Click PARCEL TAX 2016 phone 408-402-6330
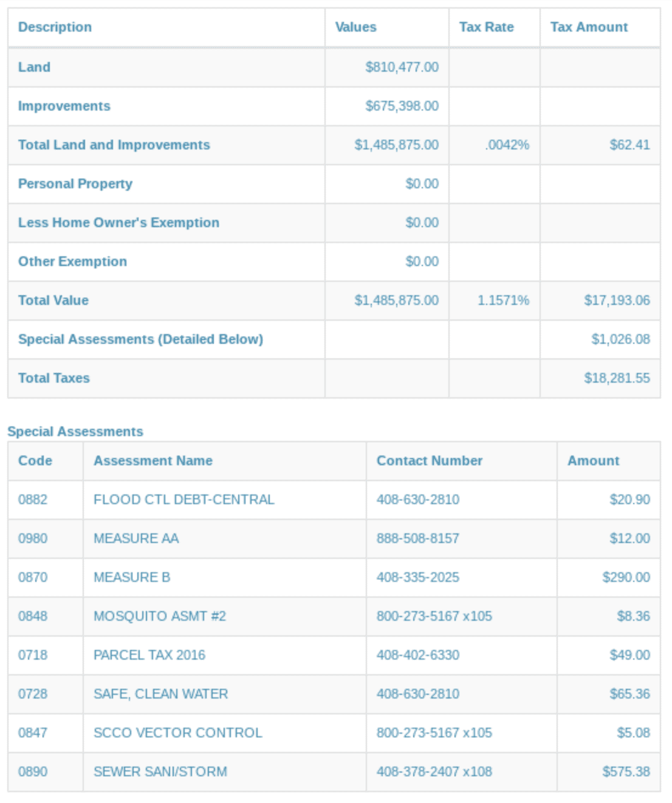This screenshot has height=803, width=672. tap(418, 655)
